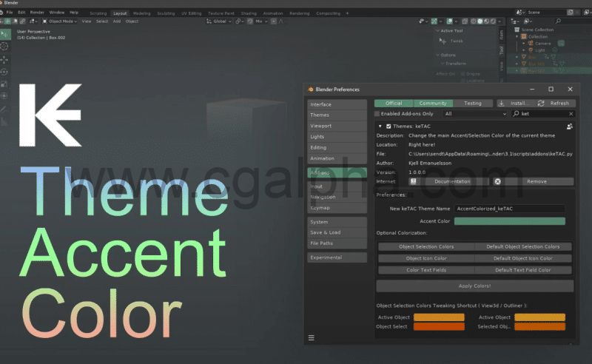Screen dimensions: 592x364
Task: Toggle the snap magnet button
Action: pyautogui.click(x=250, y=21)
